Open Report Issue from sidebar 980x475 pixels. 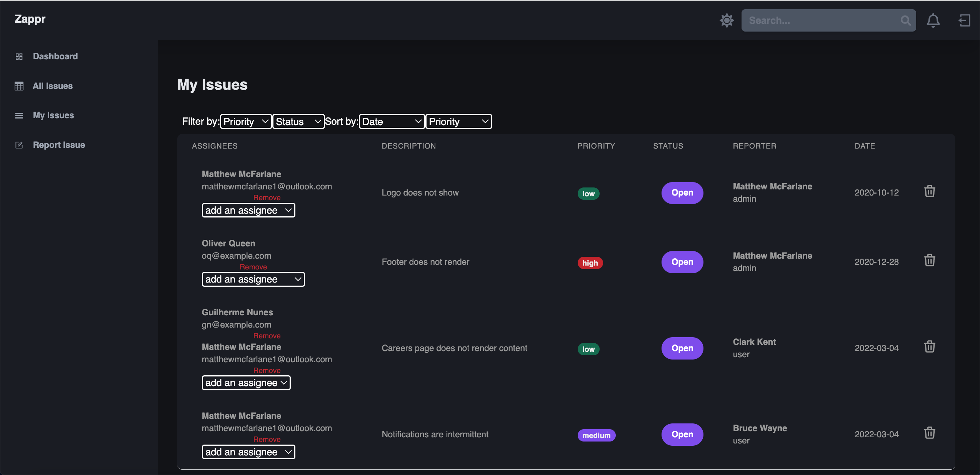click(59, 145)
